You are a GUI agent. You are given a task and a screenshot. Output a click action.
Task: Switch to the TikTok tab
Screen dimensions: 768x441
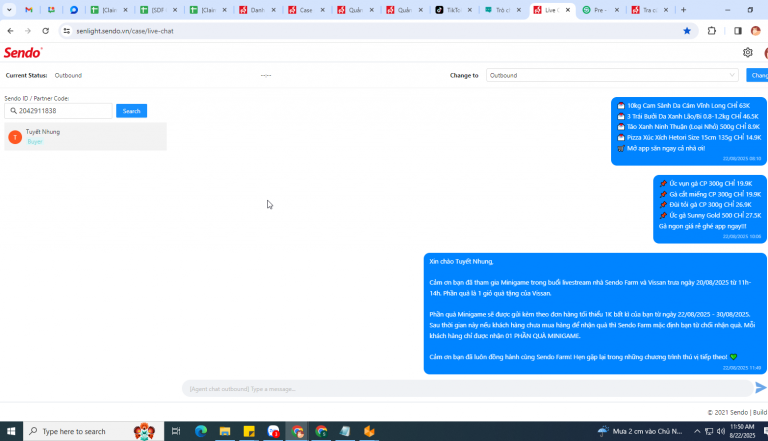[x=452, y=10]
